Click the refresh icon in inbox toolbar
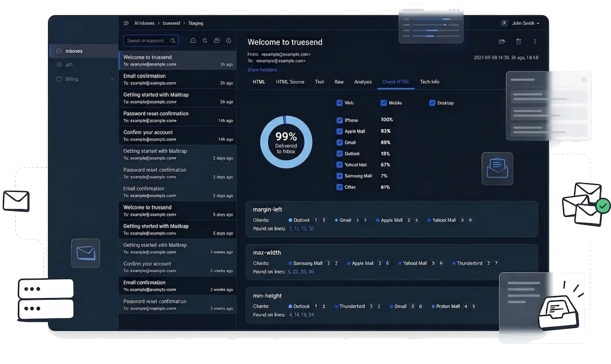611x364 pixels. point(205,40)
